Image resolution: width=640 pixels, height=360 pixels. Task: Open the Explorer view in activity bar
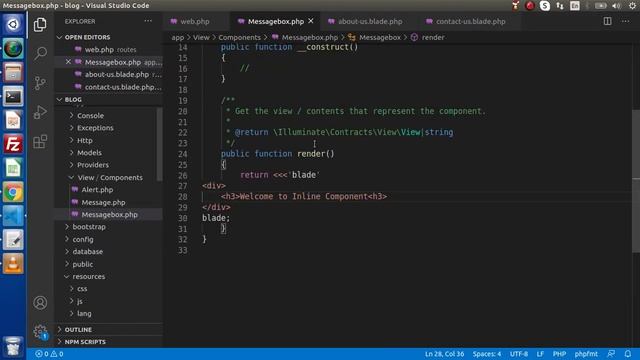point(40,24)
